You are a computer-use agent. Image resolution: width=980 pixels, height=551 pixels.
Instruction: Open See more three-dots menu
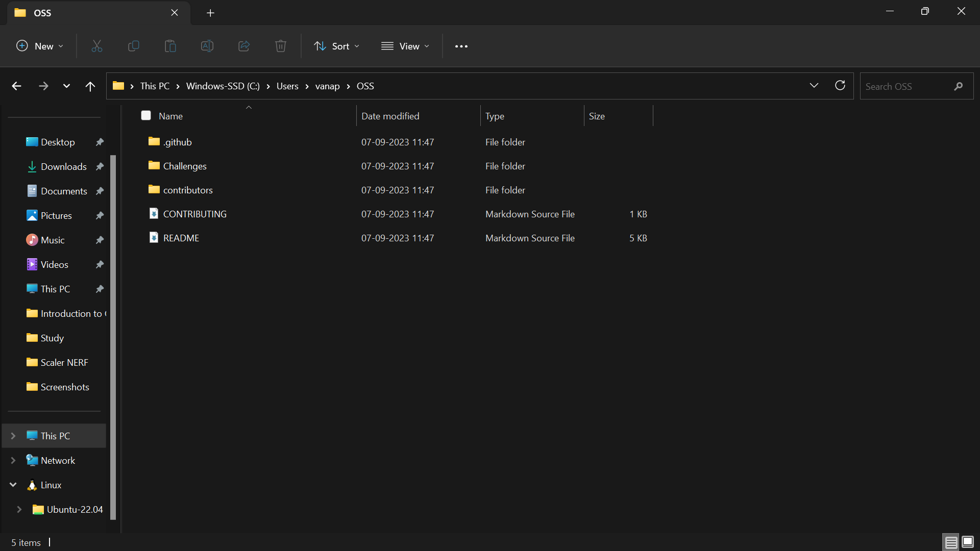tap(461, 46)
